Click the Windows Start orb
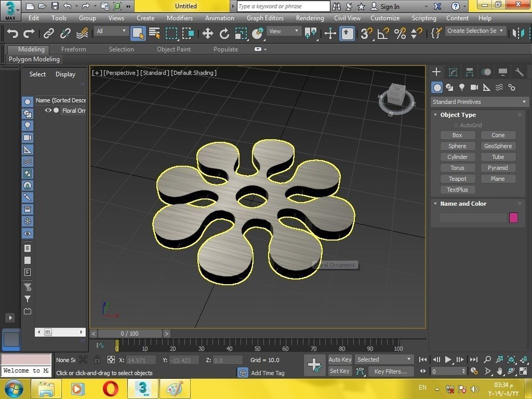Viewport: 532px width, 399px height. pos(14,389)
